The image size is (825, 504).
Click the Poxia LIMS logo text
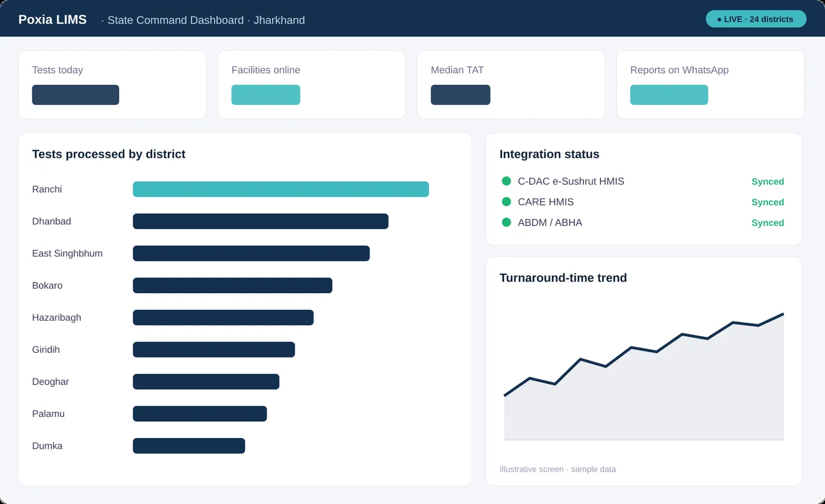[52, 19]
